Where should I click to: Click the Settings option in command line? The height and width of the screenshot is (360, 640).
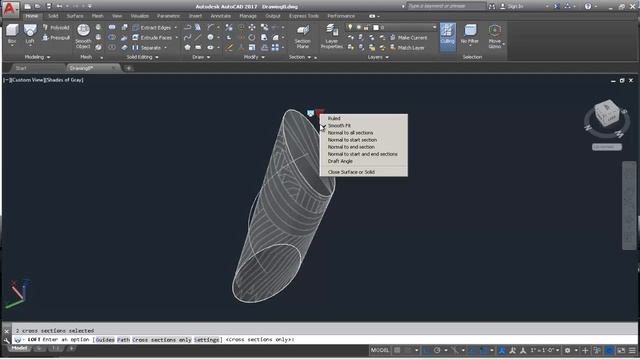[207, 340]
